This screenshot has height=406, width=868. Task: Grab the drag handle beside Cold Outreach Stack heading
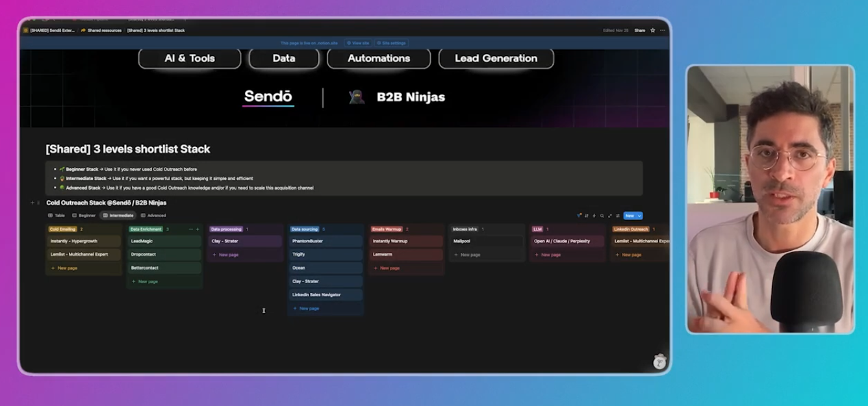pos(38,203)
